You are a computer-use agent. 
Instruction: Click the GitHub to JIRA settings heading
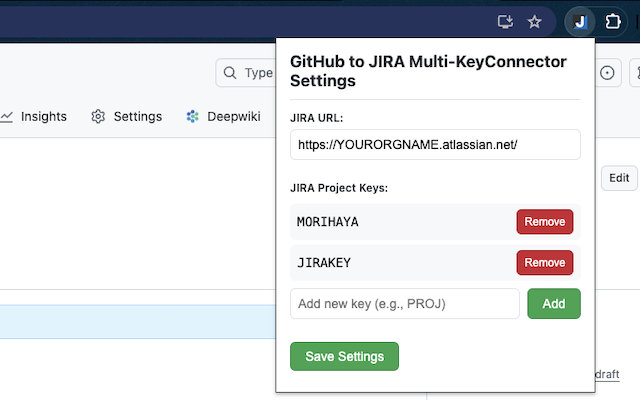coord(428,71)
